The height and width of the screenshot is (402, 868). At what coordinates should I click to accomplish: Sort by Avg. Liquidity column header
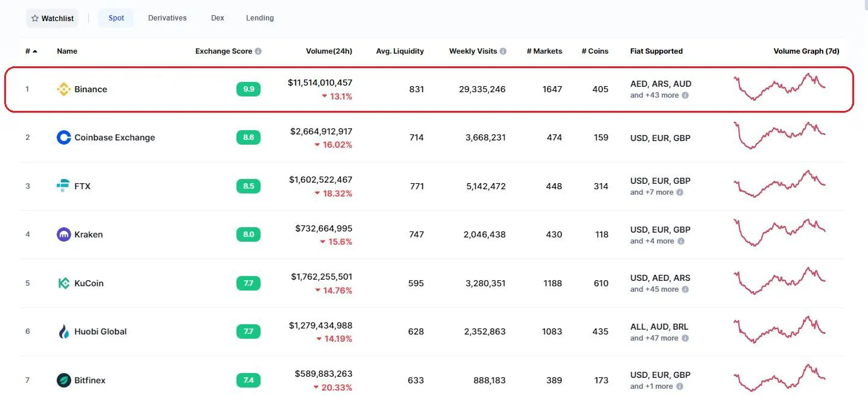[400, 51]
